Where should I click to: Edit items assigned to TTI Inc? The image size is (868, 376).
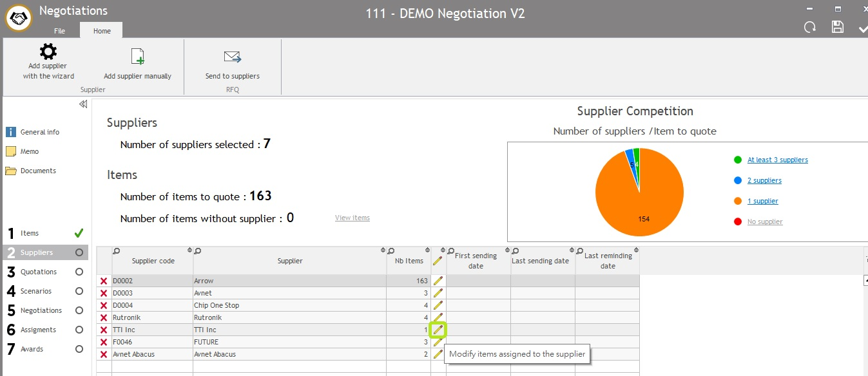coord(438,330)
